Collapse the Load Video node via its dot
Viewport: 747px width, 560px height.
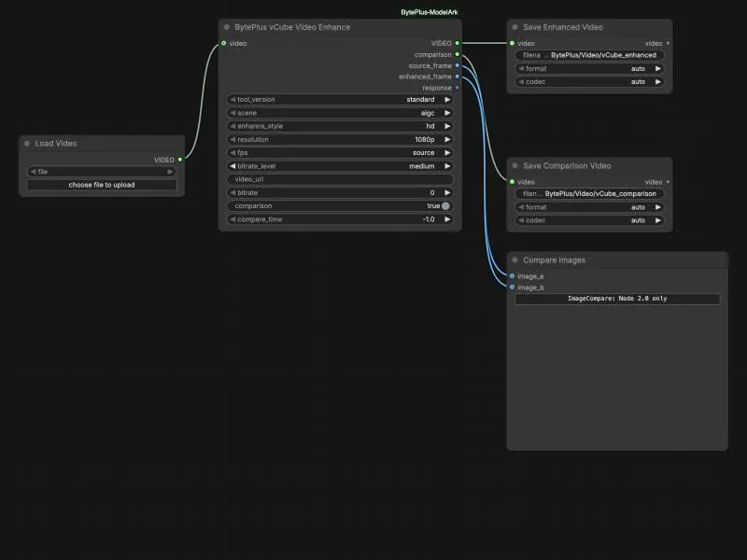(x=27, y=144)
